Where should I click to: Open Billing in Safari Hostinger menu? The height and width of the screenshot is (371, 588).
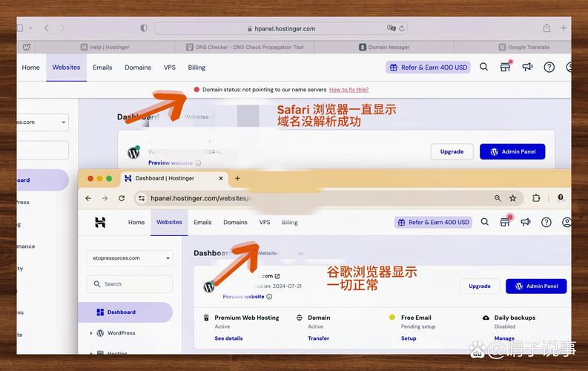coord(196,68)
